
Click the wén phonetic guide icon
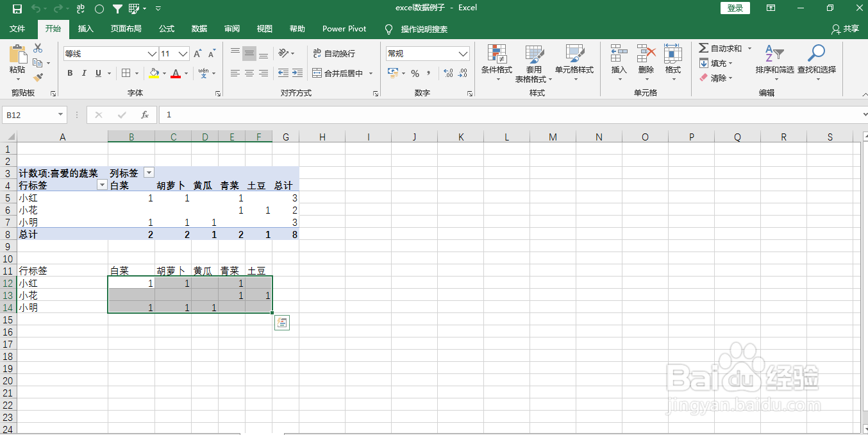(203, 73)
